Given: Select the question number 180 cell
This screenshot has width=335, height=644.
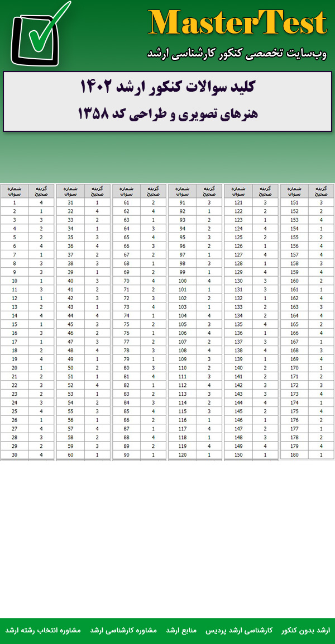Looking at the screenshot, I should [x=294, y=455].
